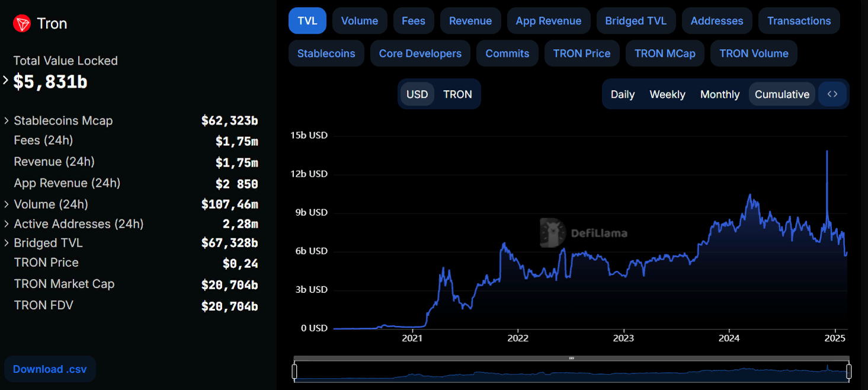Select the Cumulative interval

tap(782, 94)
